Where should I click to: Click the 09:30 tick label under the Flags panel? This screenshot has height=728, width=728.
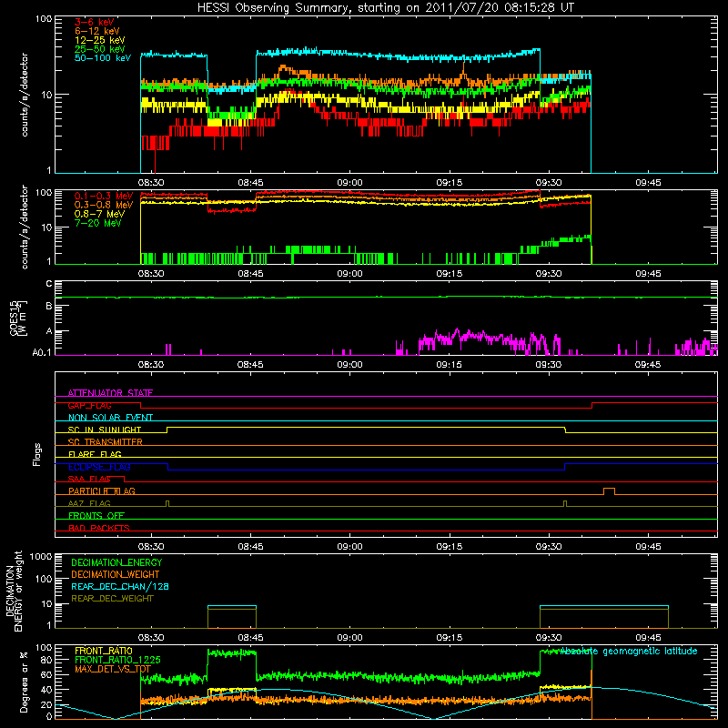coord(549,547)
